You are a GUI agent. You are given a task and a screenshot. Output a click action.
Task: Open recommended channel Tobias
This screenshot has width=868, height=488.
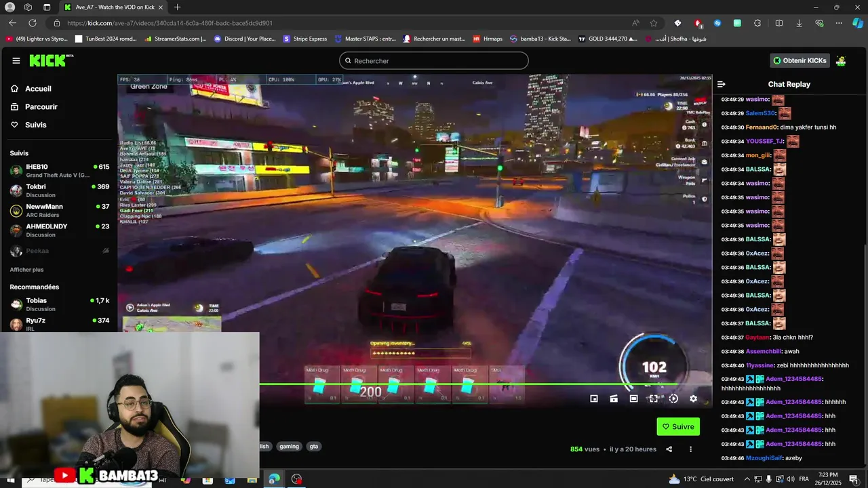tap(59, 304)
